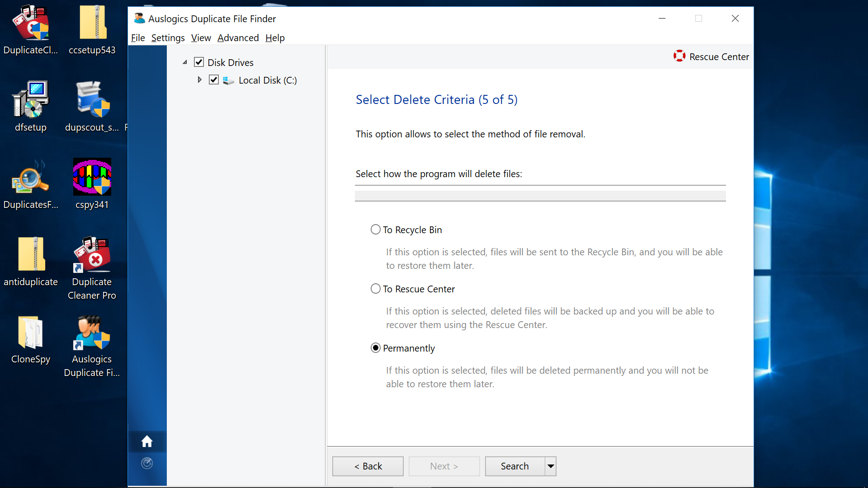
Task: Open the Settings menu
Action: pyautogui.click(x=168, y=38)
